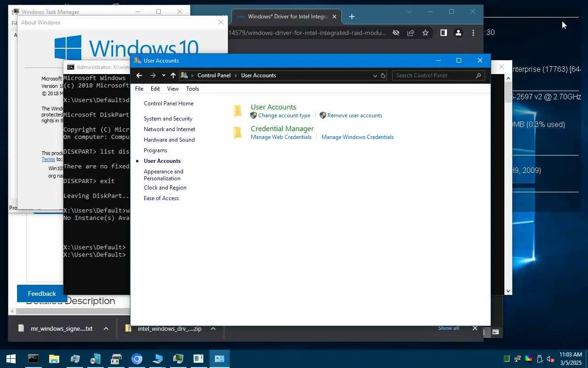
Task: Click User Accounts breadcrumb in address bar
Action: [259, 75]
